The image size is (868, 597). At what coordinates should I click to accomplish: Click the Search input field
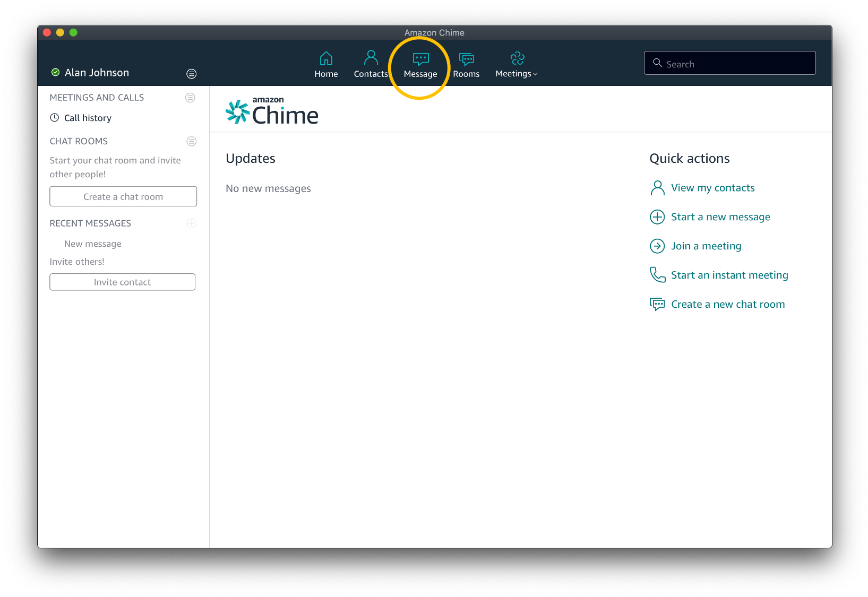tap(738, 64)
